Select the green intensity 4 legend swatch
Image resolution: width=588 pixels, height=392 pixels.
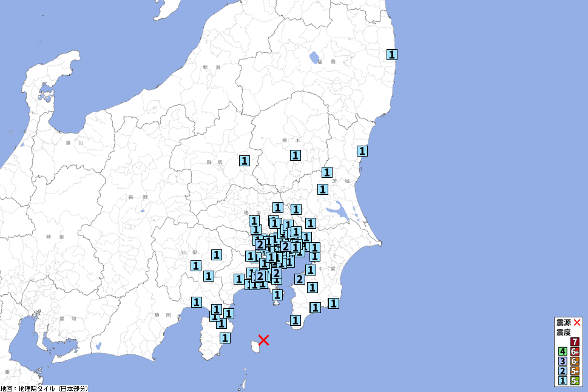(563, 351)
